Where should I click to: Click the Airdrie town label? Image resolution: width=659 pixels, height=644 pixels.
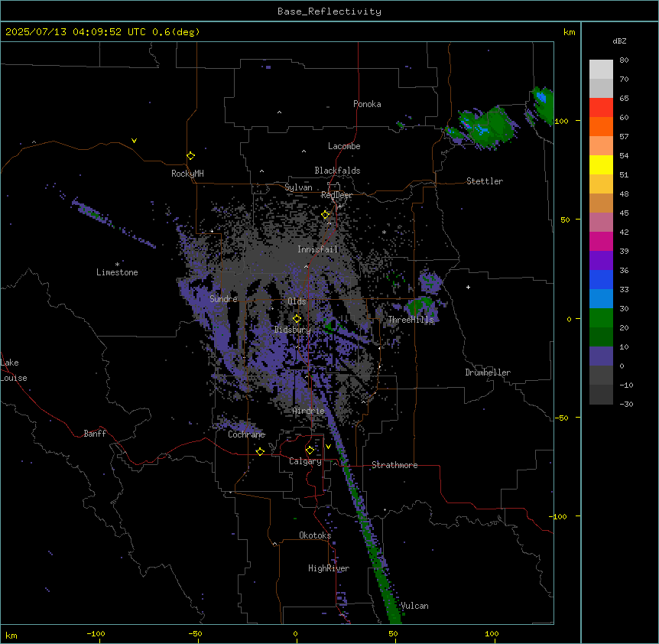309,411
